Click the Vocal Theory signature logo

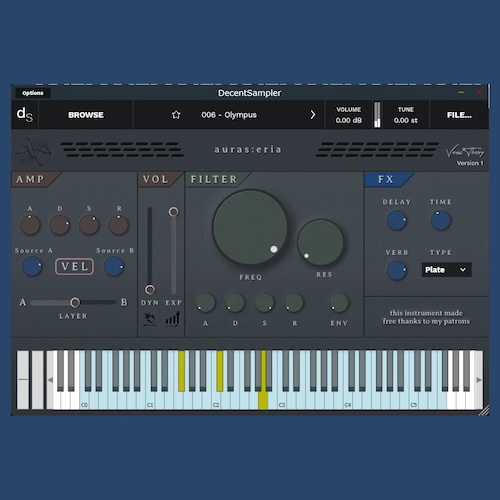(x=465, y=152)
